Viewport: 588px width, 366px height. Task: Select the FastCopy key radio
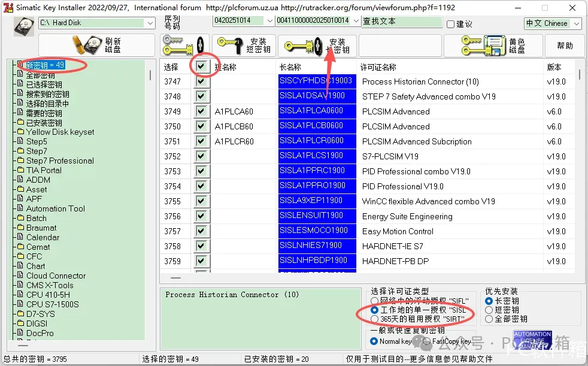coord(427,341)
